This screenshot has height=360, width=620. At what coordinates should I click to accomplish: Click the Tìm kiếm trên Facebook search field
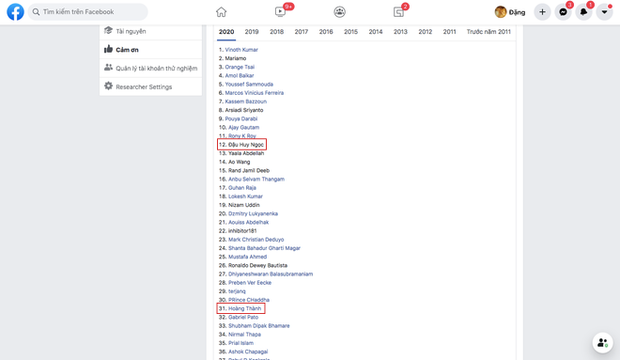coord(88,12)
